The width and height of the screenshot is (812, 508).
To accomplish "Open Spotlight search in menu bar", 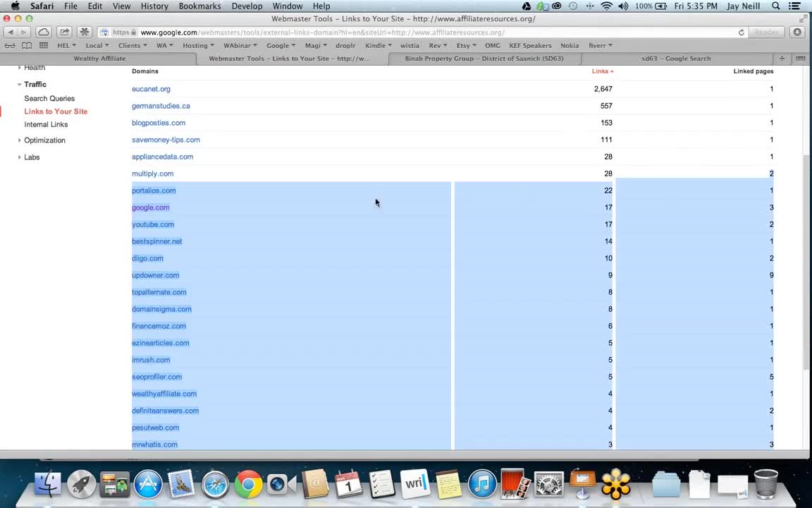I will [776, 6].
